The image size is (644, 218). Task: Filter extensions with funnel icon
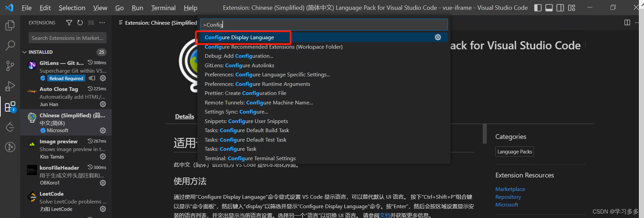[69, 23]
